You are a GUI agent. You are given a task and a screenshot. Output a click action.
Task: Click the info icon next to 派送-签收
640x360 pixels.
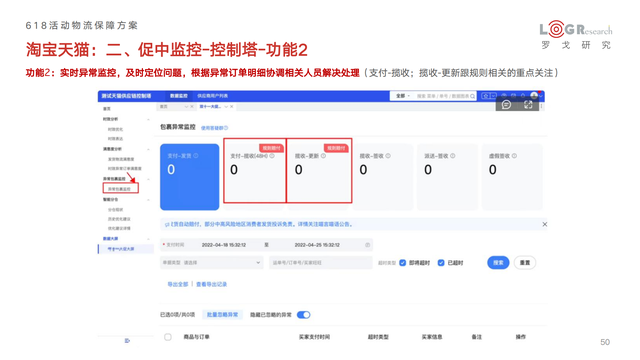pyautogui.click(x=453, y=156)
